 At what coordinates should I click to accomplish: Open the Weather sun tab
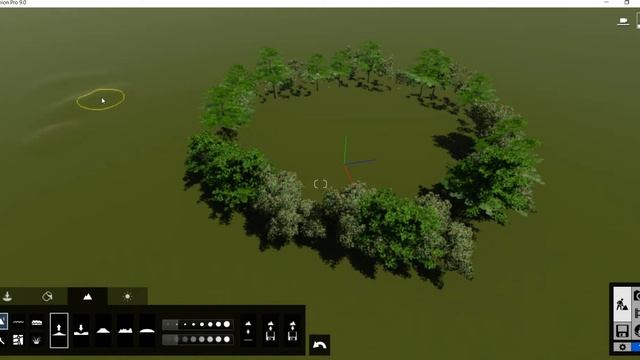(x=127, y=296)
